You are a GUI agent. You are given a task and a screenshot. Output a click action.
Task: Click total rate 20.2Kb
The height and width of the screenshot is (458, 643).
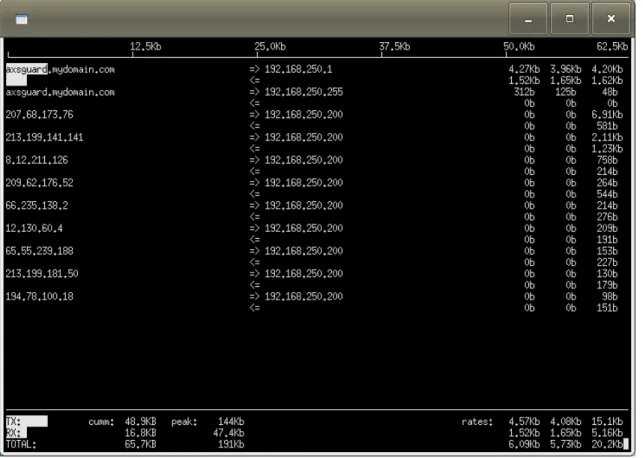pos(607,444)
